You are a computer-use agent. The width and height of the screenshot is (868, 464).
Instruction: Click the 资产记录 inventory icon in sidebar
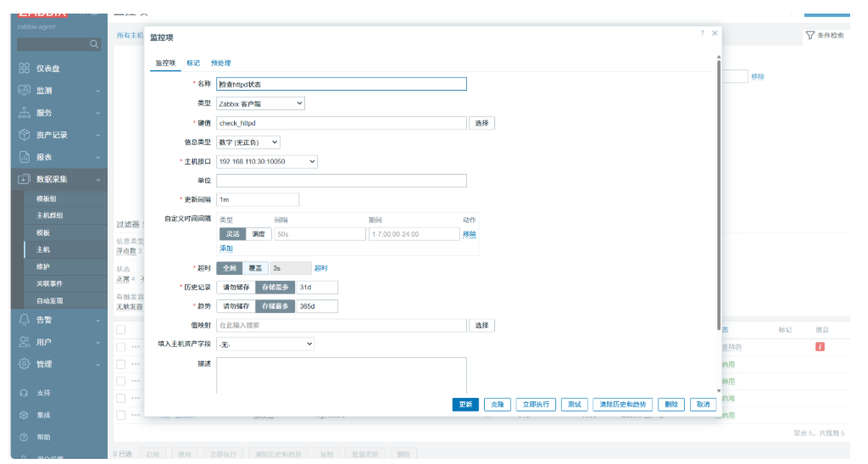click(x=25, y=135)
